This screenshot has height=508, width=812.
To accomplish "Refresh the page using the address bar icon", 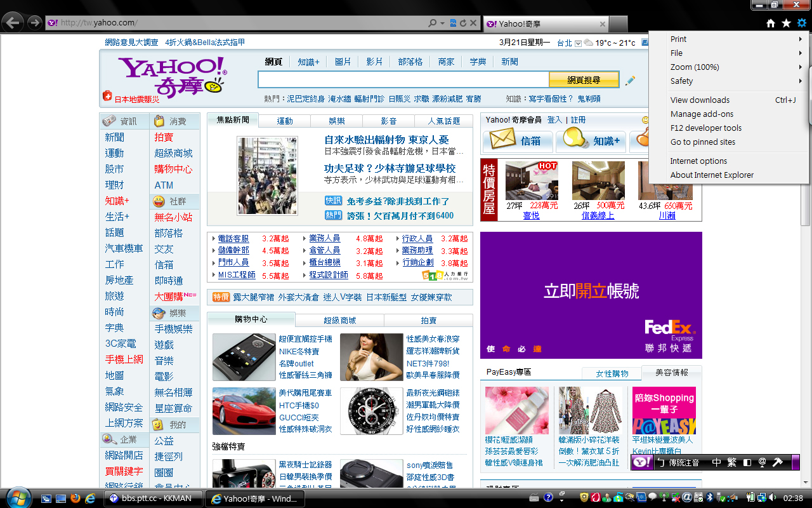I will [463, 23].
